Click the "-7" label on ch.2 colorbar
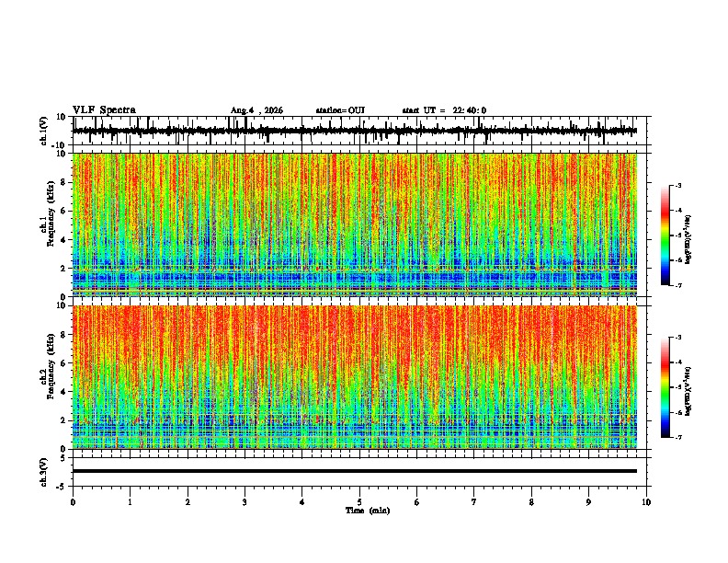Viewport: 728px width, 563px height. [x=678, y=437]
